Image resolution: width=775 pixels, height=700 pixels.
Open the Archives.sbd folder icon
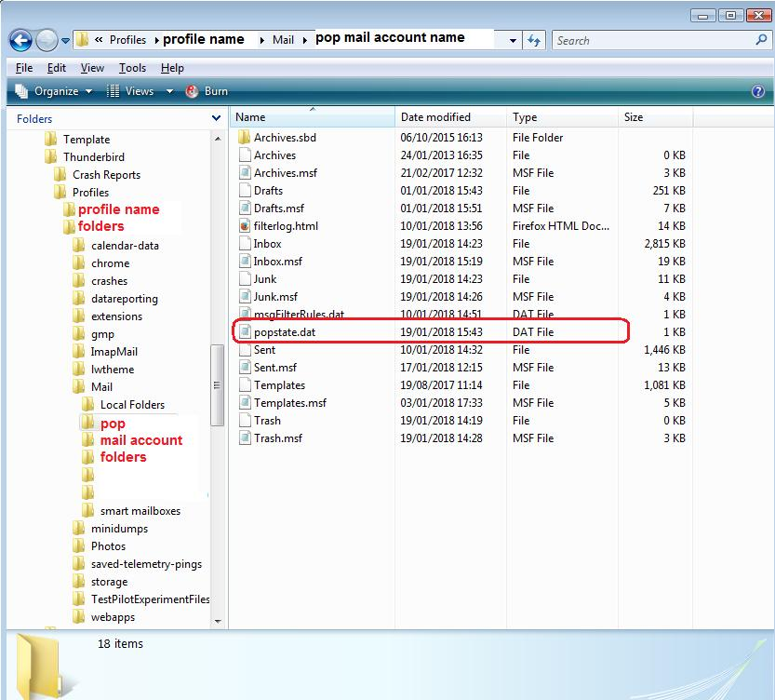(x=245, y=138)
